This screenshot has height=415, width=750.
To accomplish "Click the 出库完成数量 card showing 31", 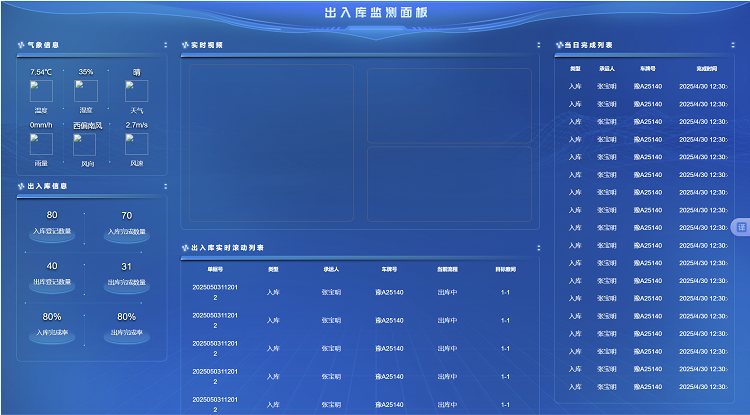I will pyautogui.click(x=126, y=276).
